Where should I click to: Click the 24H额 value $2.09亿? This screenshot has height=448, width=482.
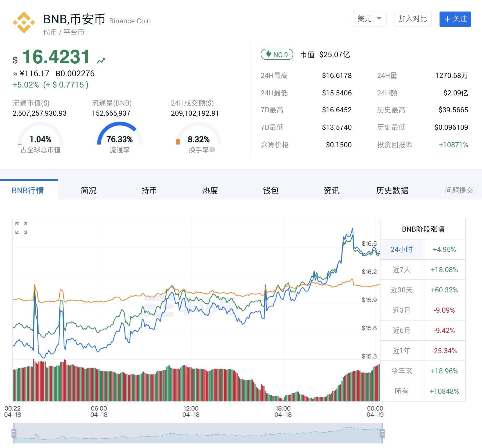pos(456,93)
